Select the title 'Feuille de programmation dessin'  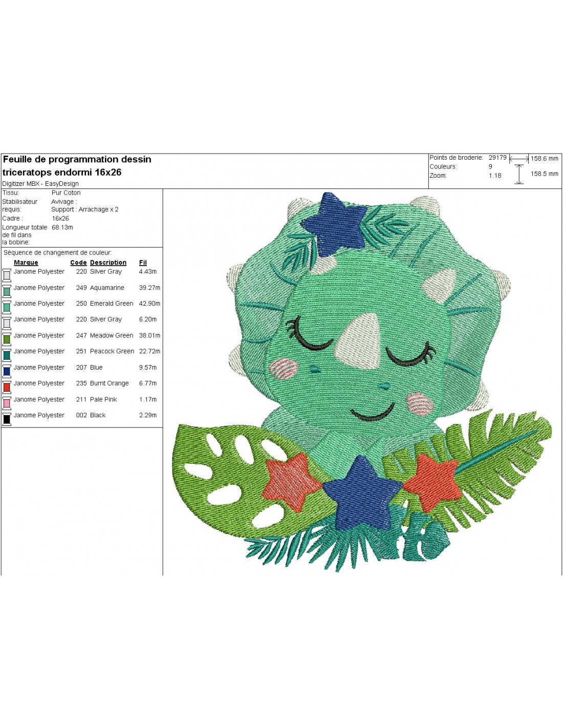[x=77, y=159]
